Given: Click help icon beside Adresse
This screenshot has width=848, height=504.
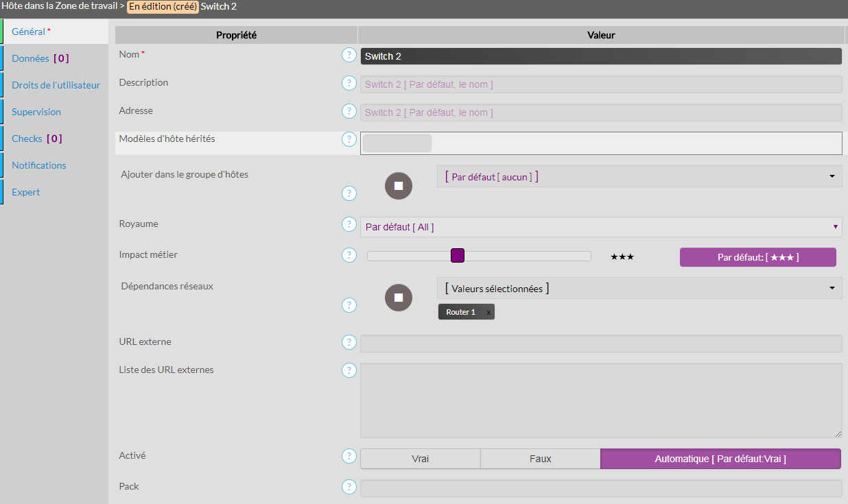Looking at the screenshot, I should click(349, 111).
